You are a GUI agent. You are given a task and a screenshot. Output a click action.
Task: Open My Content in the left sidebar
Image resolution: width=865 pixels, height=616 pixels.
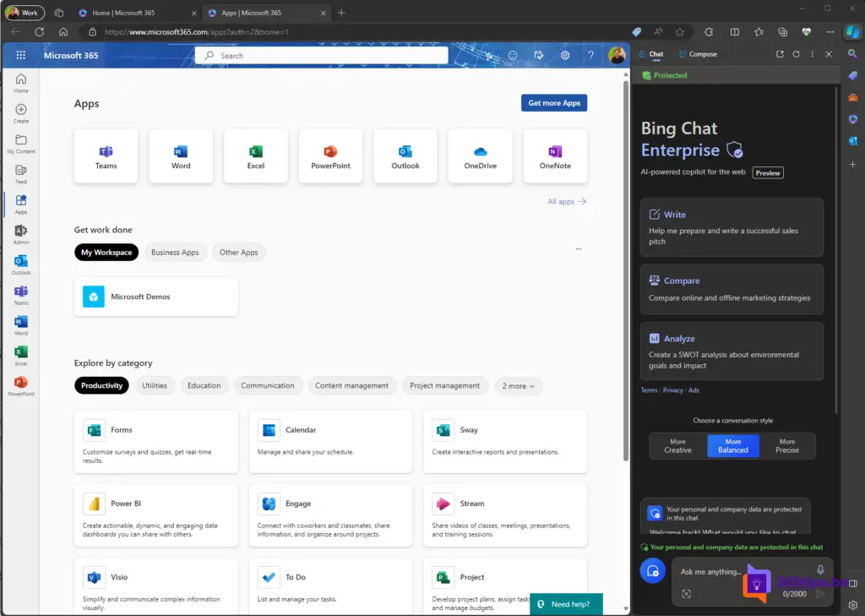(21, 140)
